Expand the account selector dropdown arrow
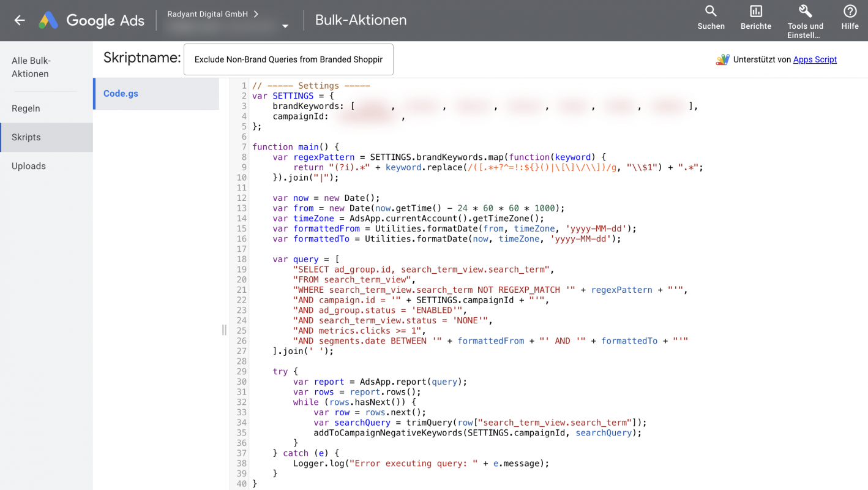Screen dimensions: 868x490 tap(285, 26)
